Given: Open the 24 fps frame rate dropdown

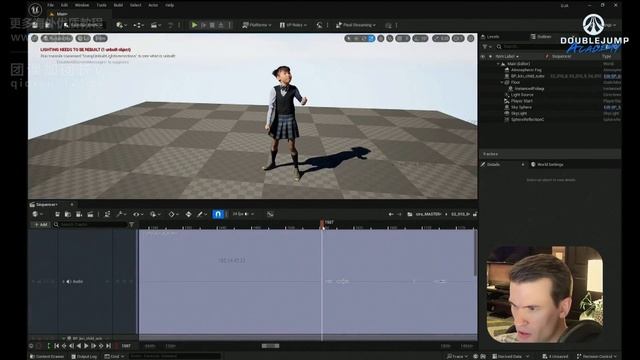Looking at the screenshot, I should coord(243,214).
